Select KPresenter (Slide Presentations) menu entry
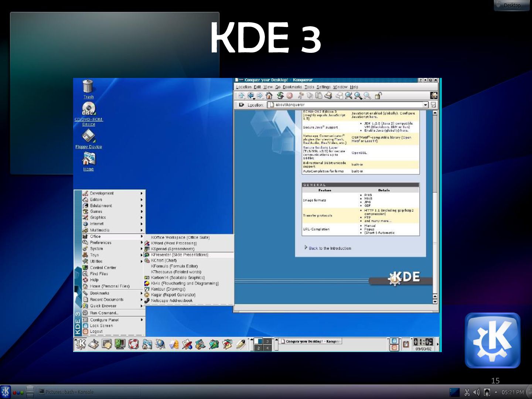532x399 pixels. tap(189, 255)
